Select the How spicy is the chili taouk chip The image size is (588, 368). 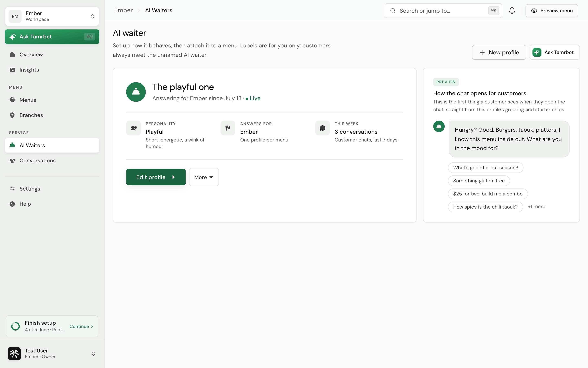(x=485, y=207)
